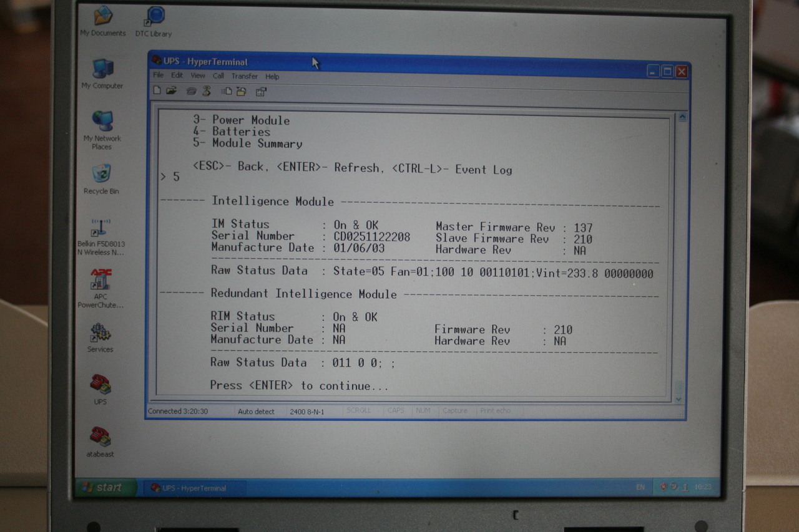Click the EN language indicator in taskbar
This screenshot has height=532, width=799.
(640, 487)
